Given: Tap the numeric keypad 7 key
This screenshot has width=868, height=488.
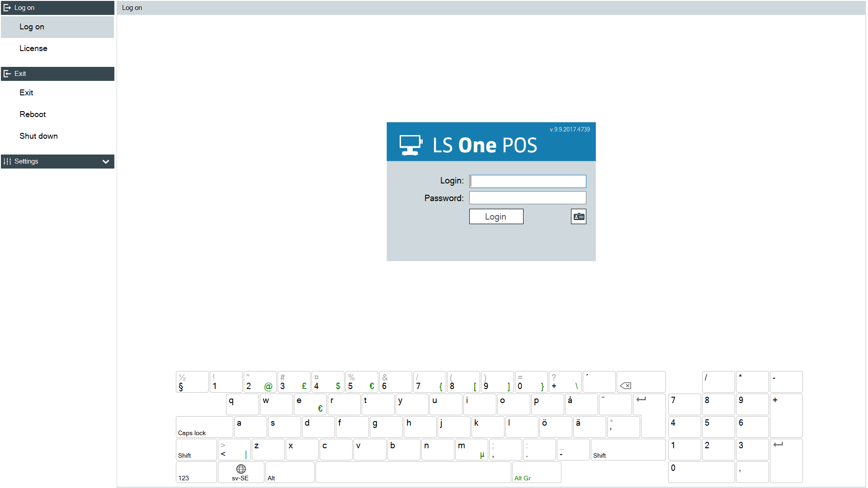Looking at the screenshot, I should click(684, 404).
